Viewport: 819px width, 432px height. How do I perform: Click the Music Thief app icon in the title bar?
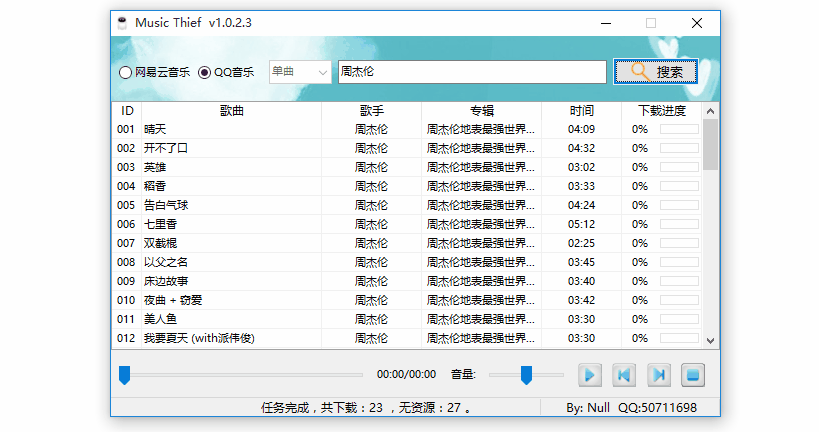122,23
